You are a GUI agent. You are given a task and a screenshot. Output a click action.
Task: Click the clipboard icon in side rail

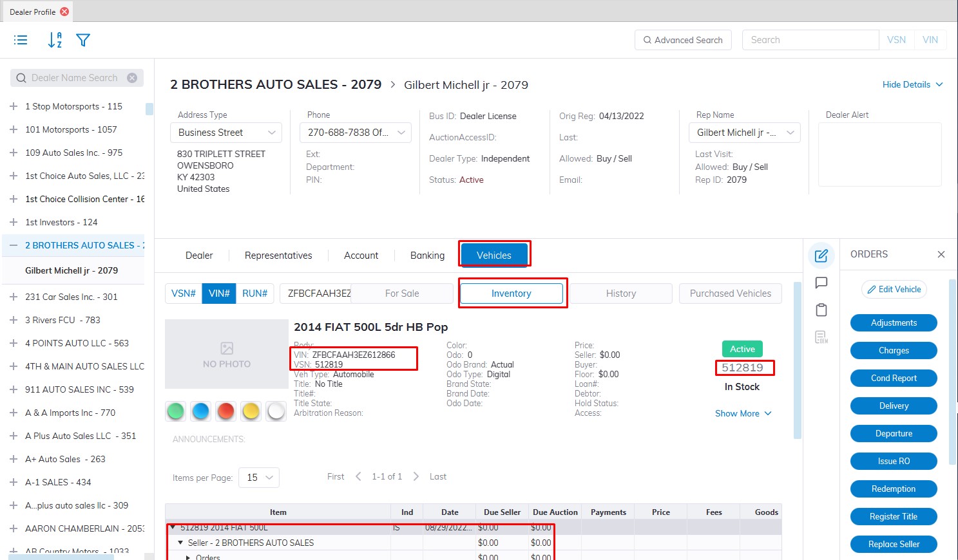(821, 310)
